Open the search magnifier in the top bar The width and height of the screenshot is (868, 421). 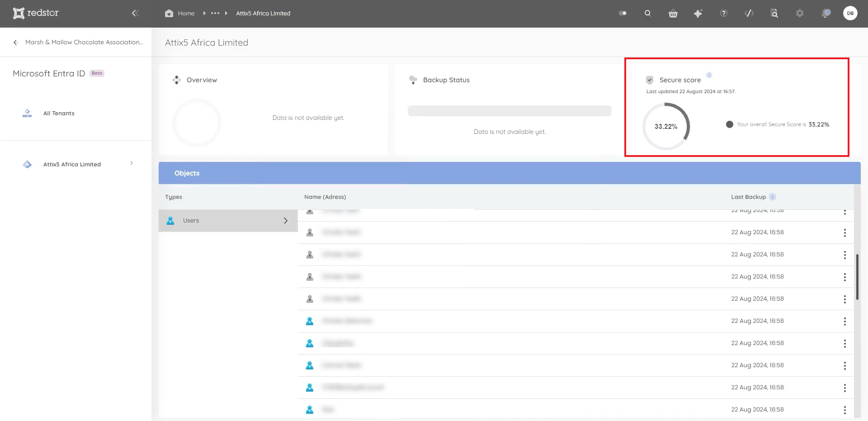point(648,13)
